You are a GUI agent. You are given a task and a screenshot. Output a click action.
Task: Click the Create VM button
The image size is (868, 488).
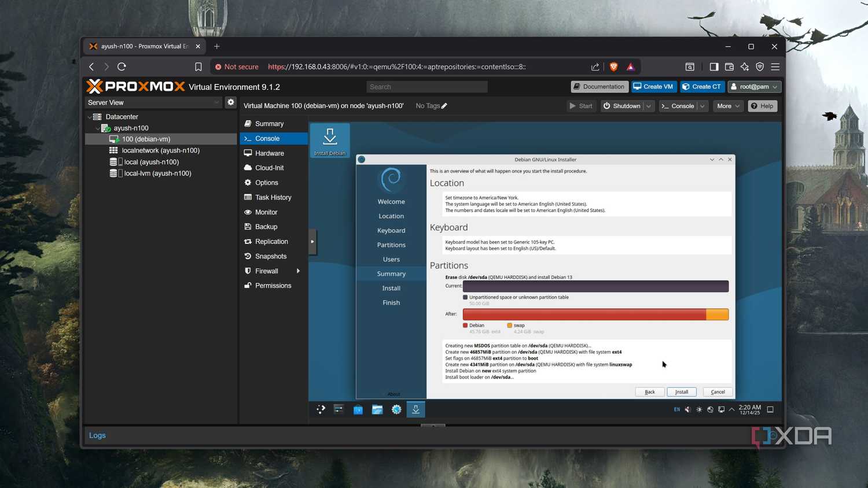[x=653, y=86]
